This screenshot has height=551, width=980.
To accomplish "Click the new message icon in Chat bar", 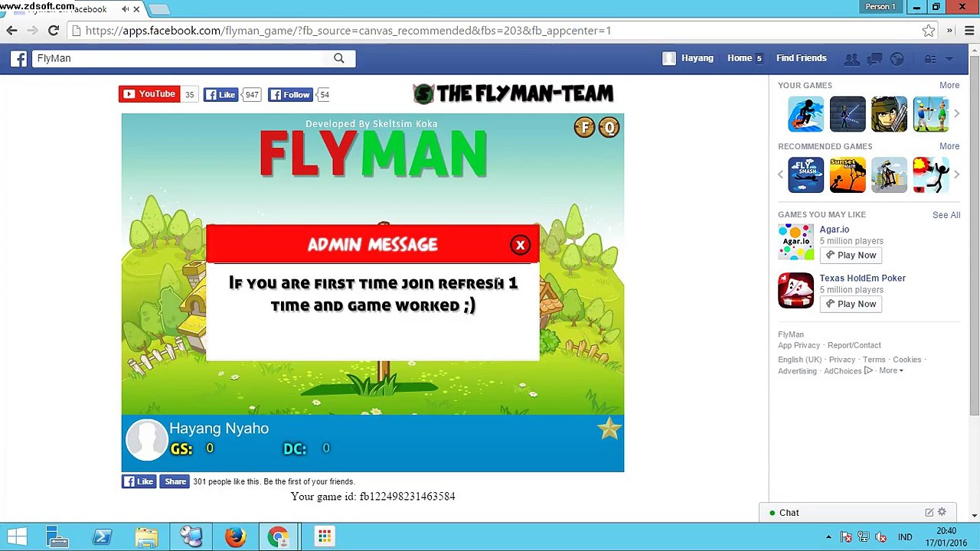I will tap(929, 513).
